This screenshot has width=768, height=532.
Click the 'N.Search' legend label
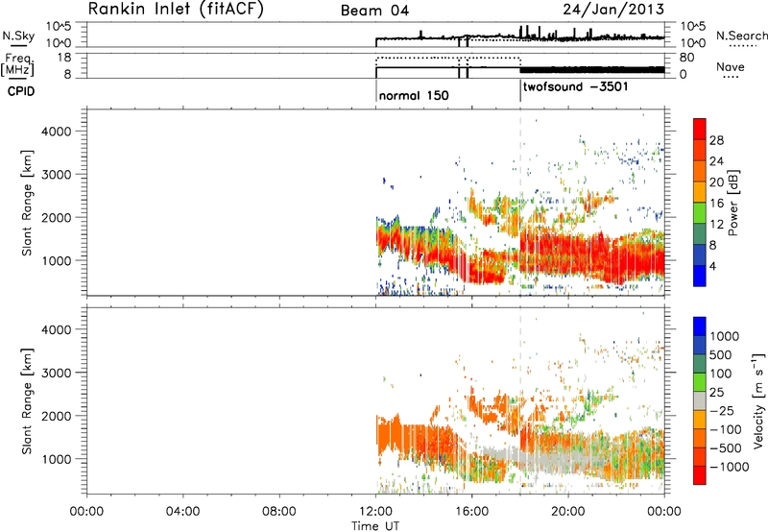point(742,36)
